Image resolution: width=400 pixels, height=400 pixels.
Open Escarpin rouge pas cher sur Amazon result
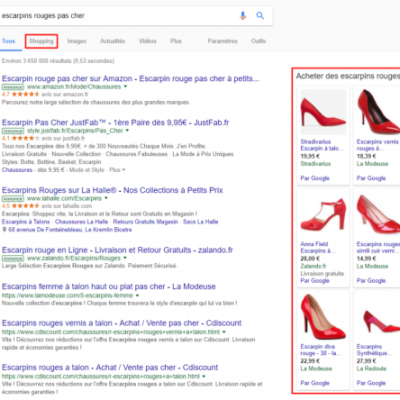[130, 79]
